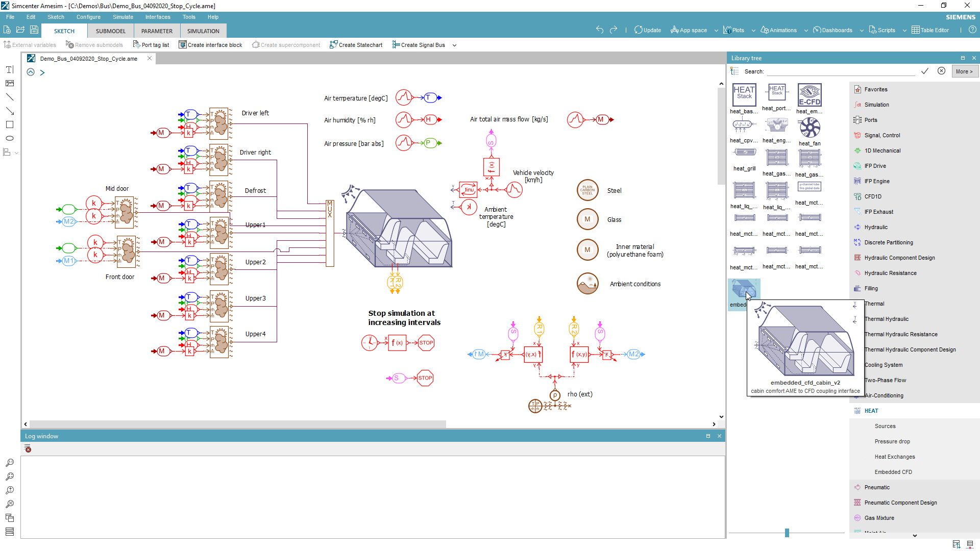Open the Plots tool
This screenshot has height=551, width=980.
tap(733, 30)
